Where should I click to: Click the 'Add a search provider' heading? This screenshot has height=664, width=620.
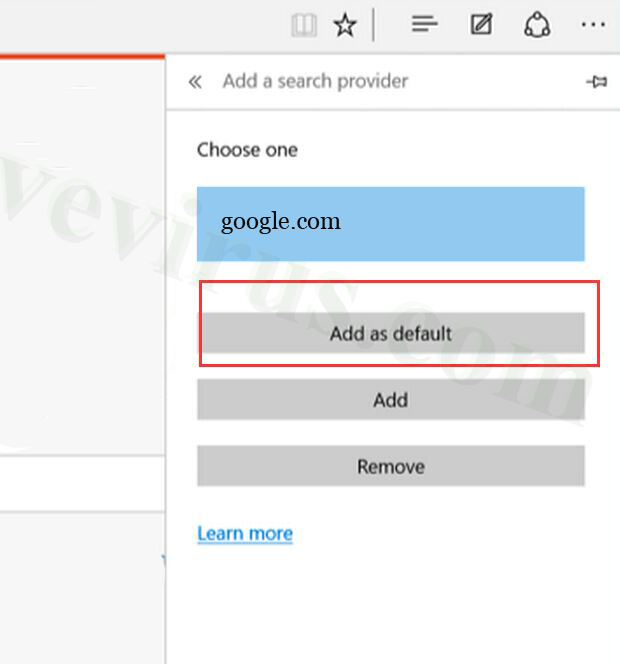tap(315, 81)
